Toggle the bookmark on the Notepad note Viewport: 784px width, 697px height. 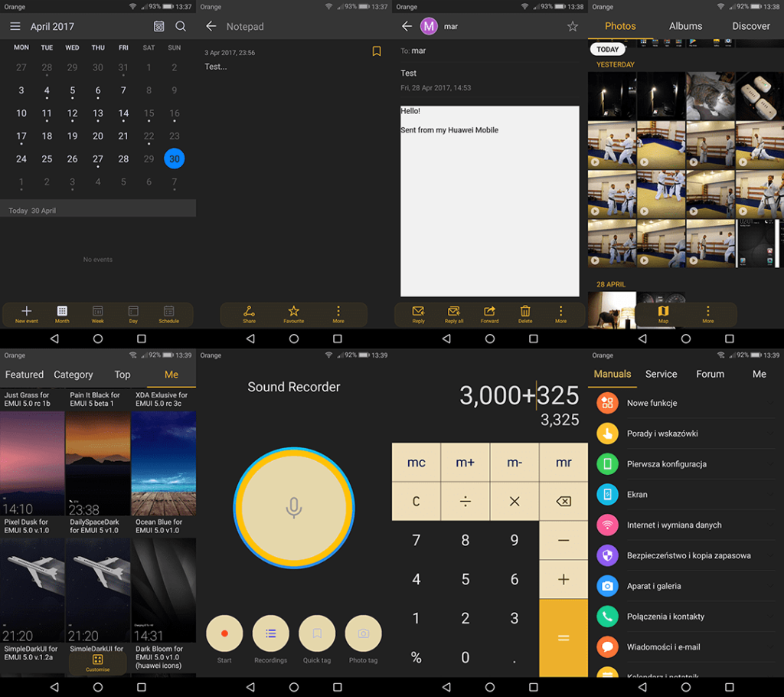tap(376, 51)
